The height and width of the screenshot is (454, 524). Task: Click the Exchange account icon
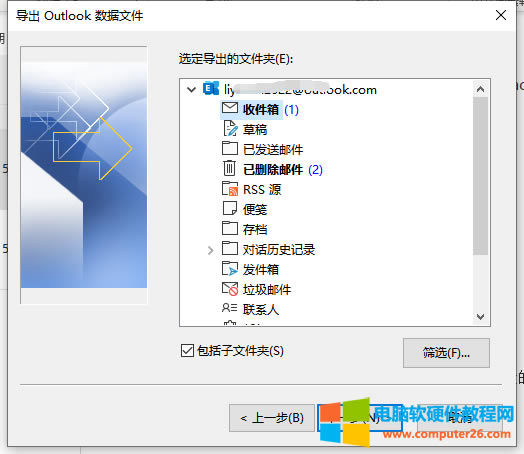point(211,89)
